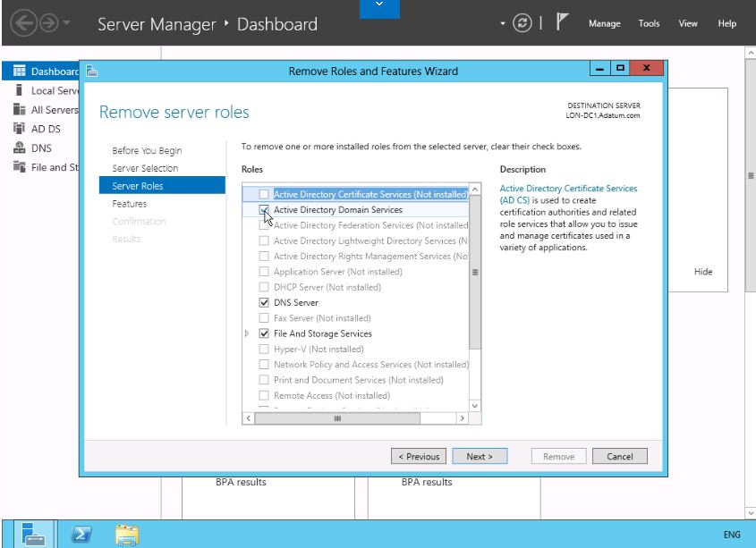The height and width of the screenshot is (548, 756).
Task: Open the Manage menu
Action: point(605,24)
